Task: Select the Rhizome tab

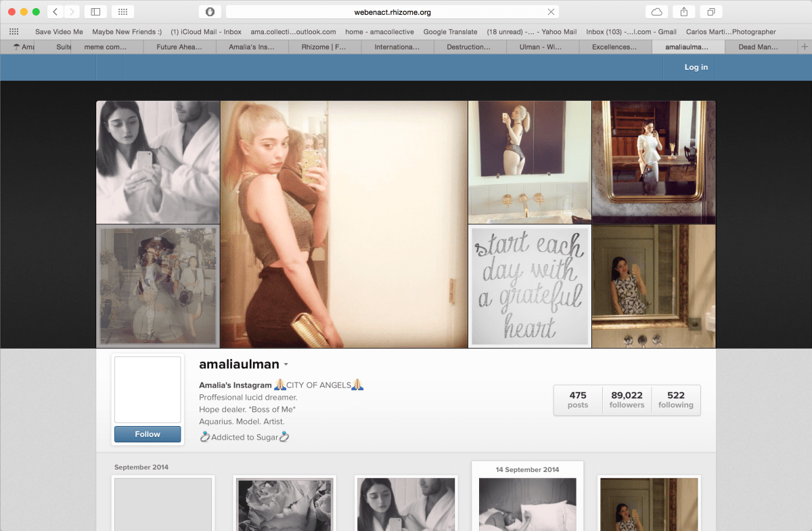Action: 325,47
